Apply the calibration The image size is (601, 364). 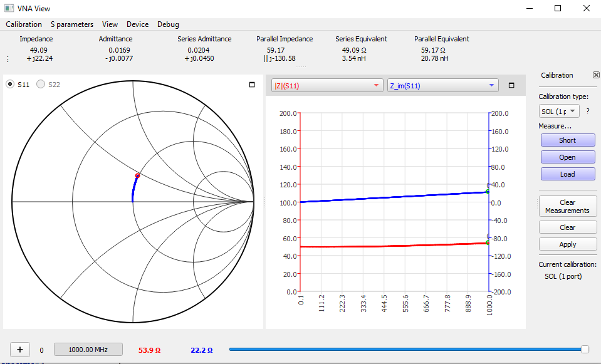(x=568, y=244)
